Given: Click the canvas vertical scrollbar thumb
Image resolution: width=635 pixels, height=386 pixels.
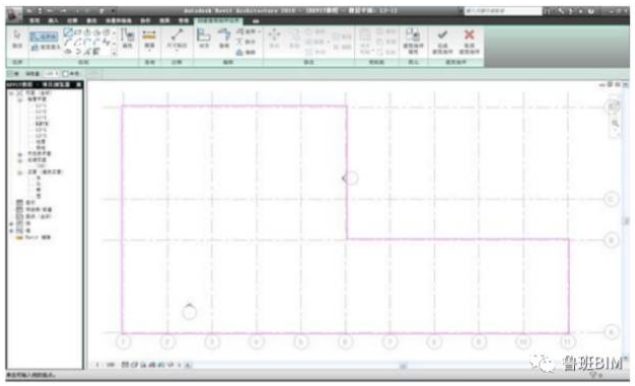Looking at the screenshot, I should coord(626,221).
